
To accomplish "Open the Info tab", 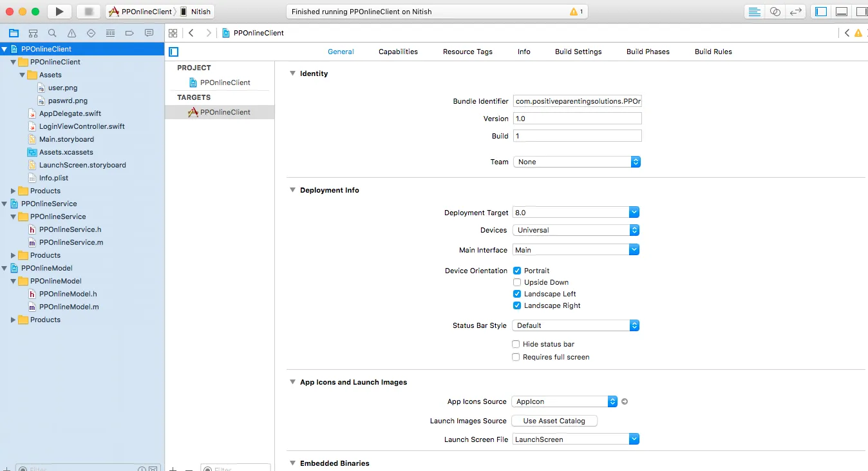I will 524,52.
